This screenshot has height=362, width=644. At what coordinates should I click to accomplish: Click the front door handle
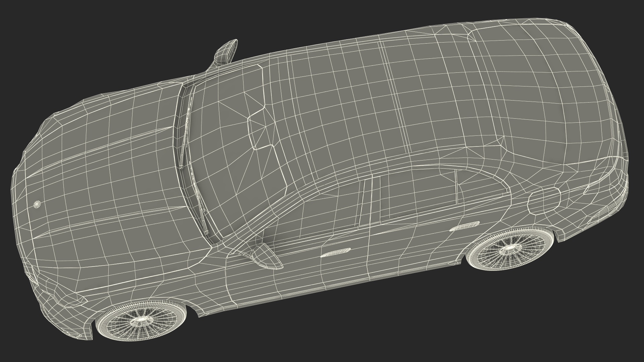click(x=335, y=252)
